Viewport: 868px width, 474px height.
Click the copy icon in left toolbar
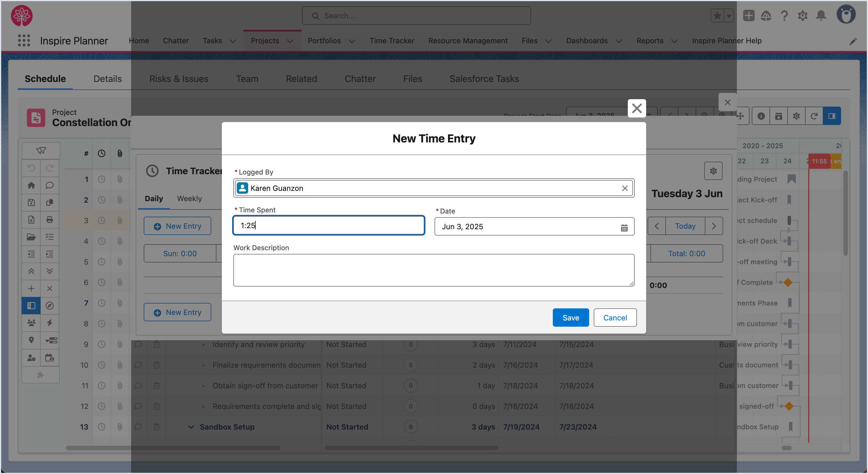(50, 202)
